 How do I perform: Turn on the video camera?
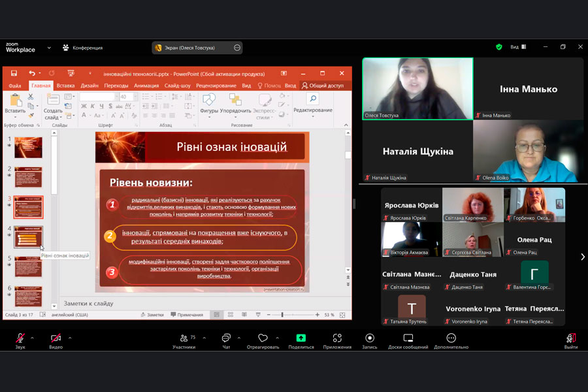click(x=56, y=338)
